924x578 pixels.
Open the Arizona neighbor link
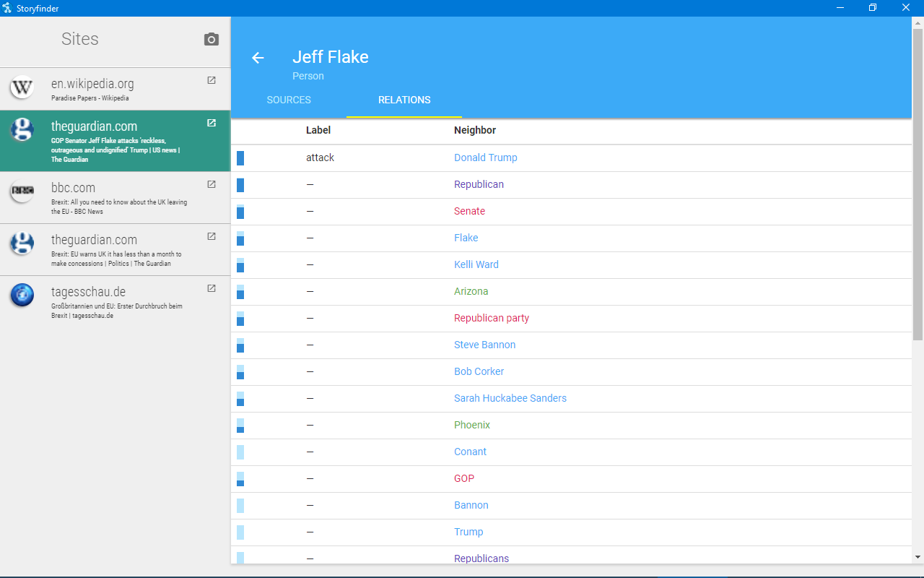[x=471, y=291]
